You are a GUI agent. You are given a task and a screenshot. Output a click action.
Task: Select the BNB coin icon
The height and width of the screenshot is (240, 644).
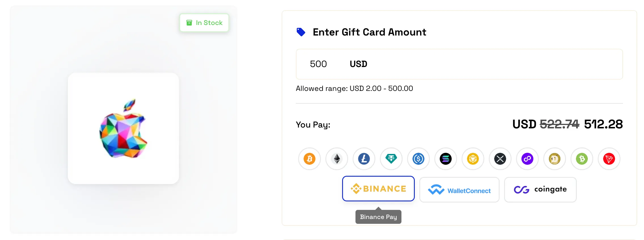point(473,159)
